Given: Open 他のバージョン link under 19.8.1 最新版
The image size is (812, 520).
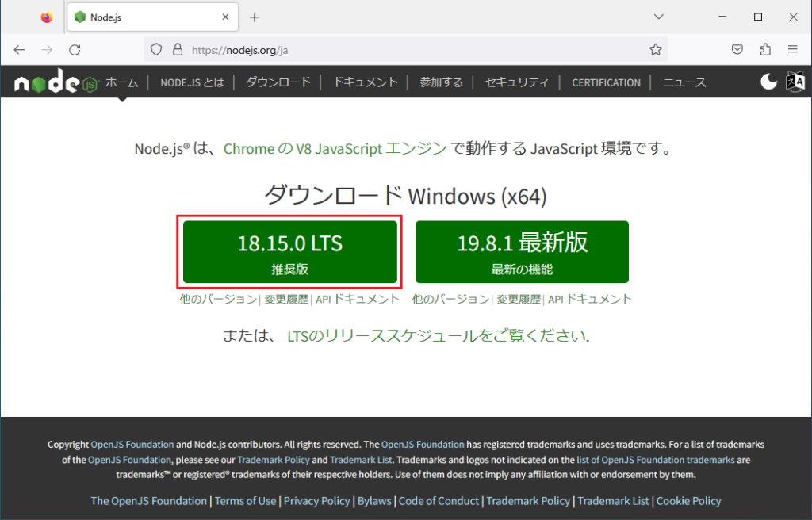Looking at the screenshot, I should point(450,300).
